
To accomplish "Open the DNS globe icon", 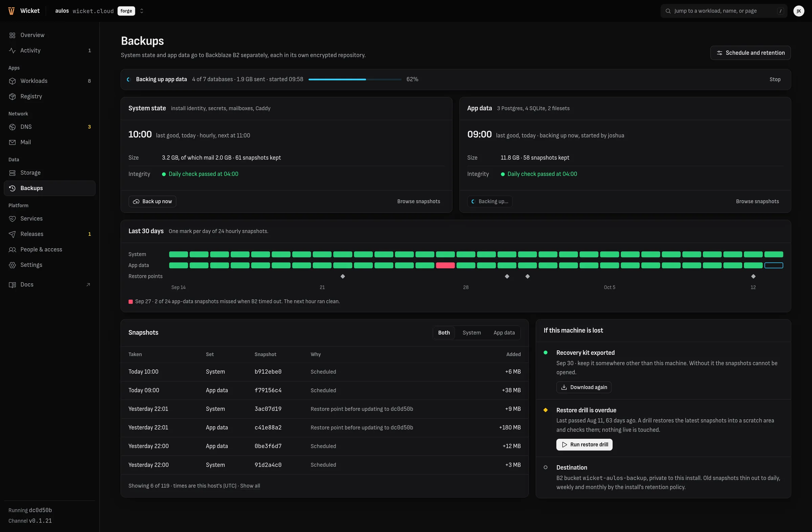I will tap(12, 127).
